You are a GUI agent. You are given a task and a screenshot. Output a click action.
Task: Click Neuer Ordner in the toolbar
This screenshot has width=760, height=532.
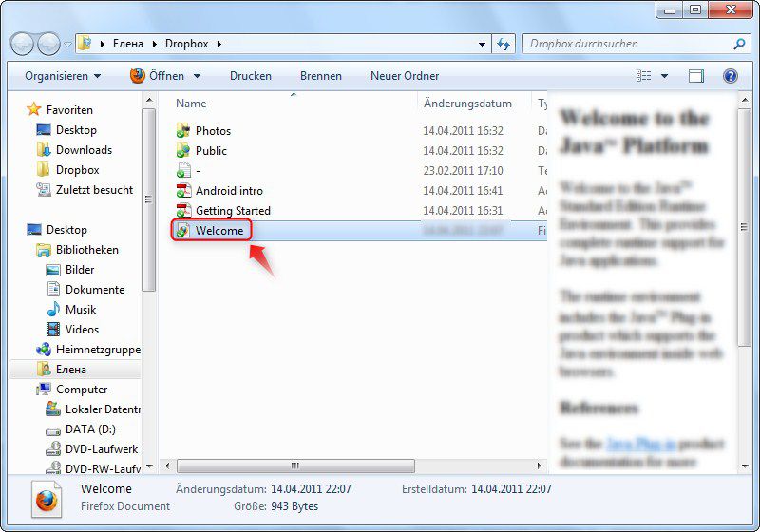405,76
